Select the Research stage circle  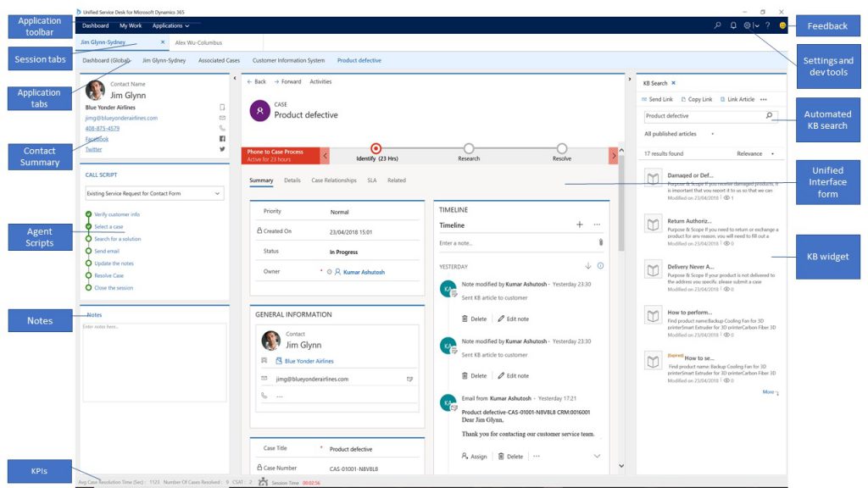pos(469,148)
